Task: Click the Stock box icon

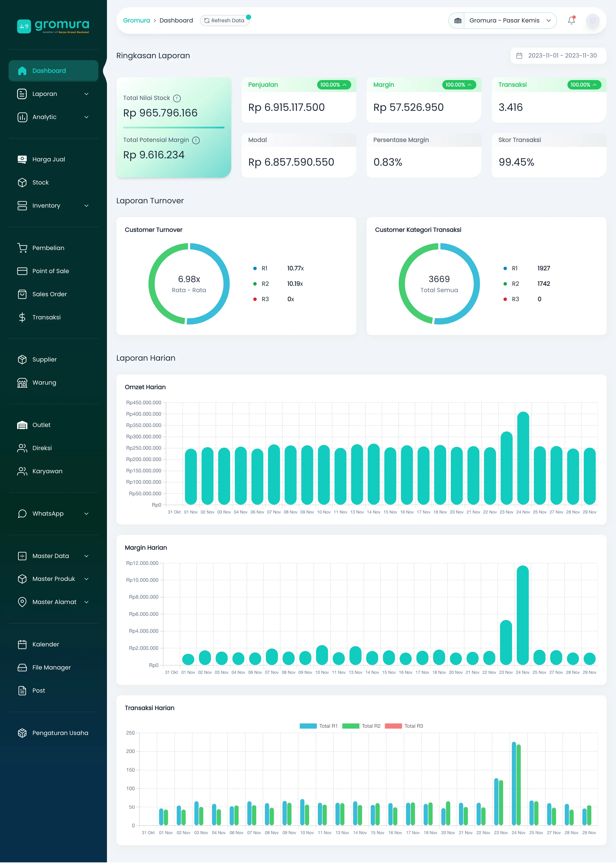Action: pyautogui.click(x=22, y=183)
